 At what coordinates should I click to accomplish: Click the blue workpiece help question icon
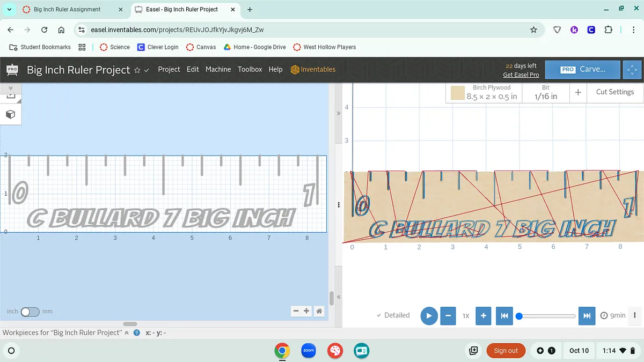click(x=137, y=333)
